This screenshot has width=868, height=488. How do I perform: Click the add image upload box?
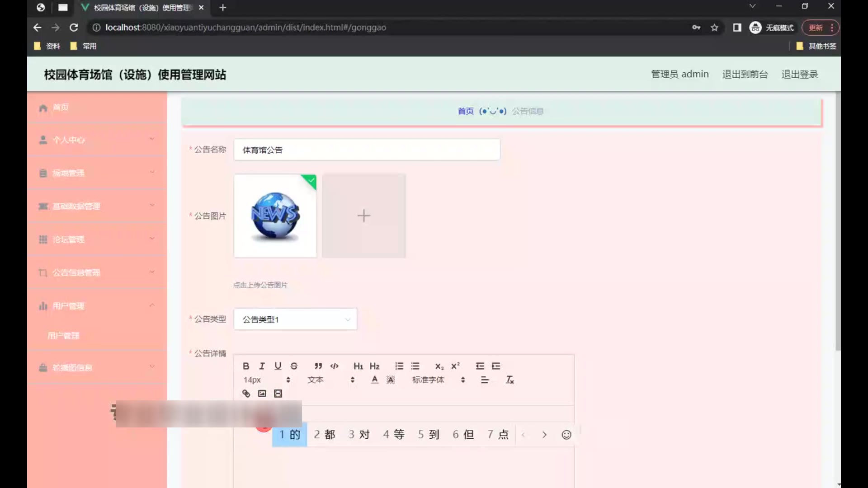click(363, 216)
